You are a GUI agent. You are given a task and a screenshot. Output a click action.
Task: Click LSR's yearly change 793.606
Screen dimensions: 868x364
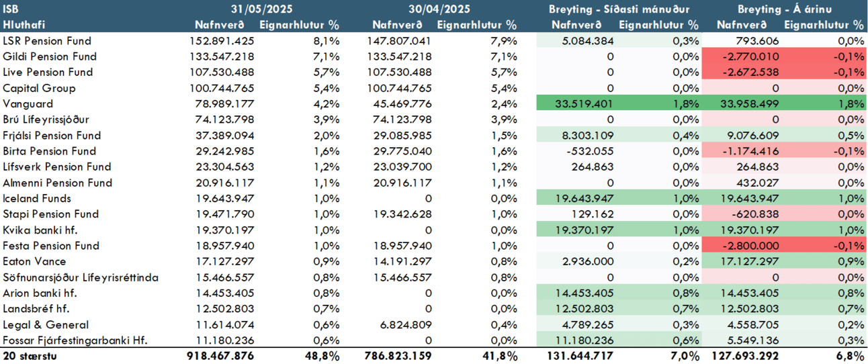coord(758,41)
